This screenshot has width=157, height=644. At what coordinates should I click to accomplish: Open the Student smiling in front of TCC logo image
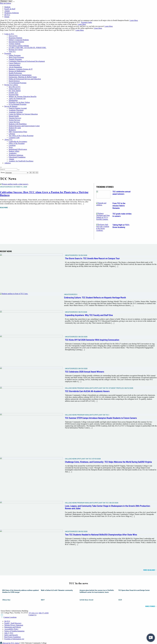tap(14, 294)
